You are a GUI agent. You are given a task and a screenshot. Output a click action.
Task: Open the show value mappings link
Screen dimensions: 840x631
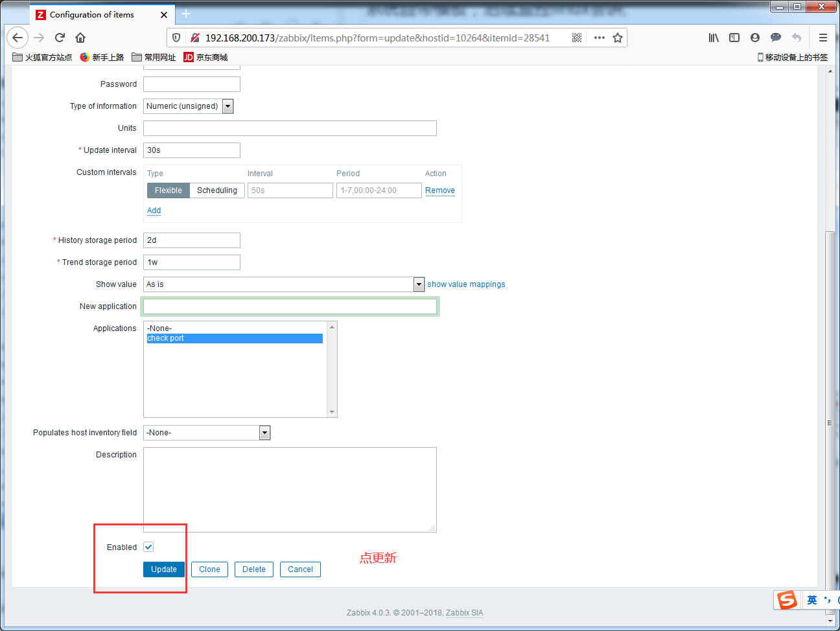click(x=466, y=284)
